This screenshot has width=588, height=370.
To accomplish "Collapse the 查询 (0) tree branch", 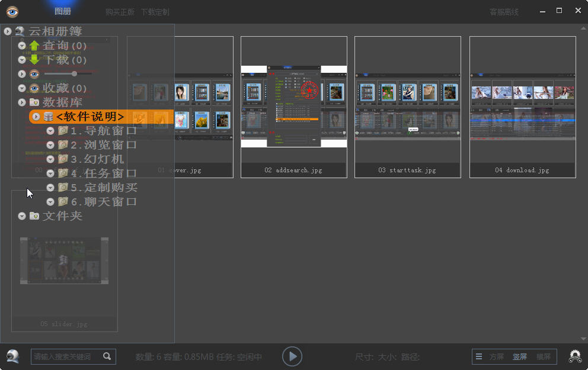I will pyautogui.click(x=21, y=45).
